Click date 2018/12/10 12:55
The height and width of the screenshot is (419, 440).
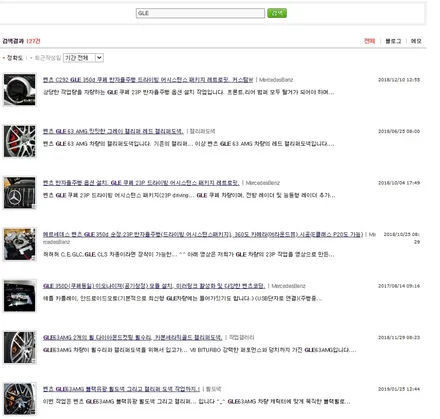pos(399,80)
